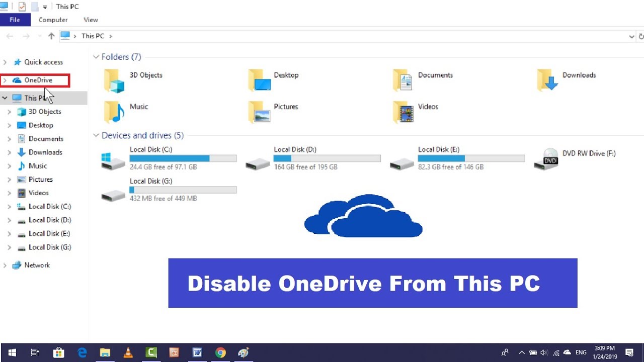The width and height of the screenshot is (644, 362).
Task: Open Paint from the taskbar
Action: click(244, 352)
